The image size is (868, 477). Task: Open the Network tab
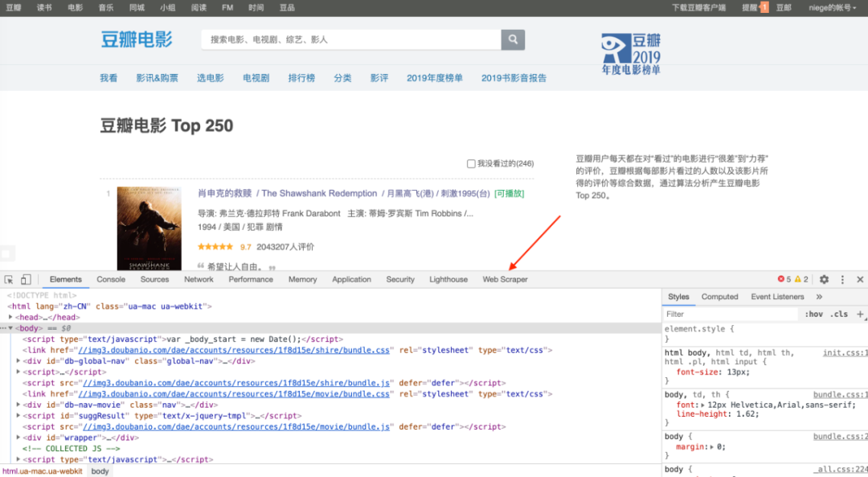point(199,279)
